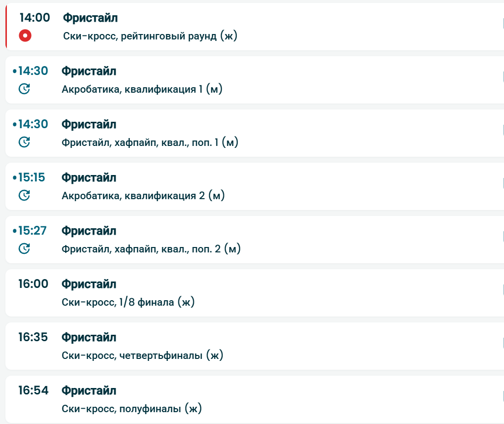Image resolution: width=504 pixels, height=424 pixels.
Task: Click the clock icon for Акробатика квалификация 1
Action: 24,89
